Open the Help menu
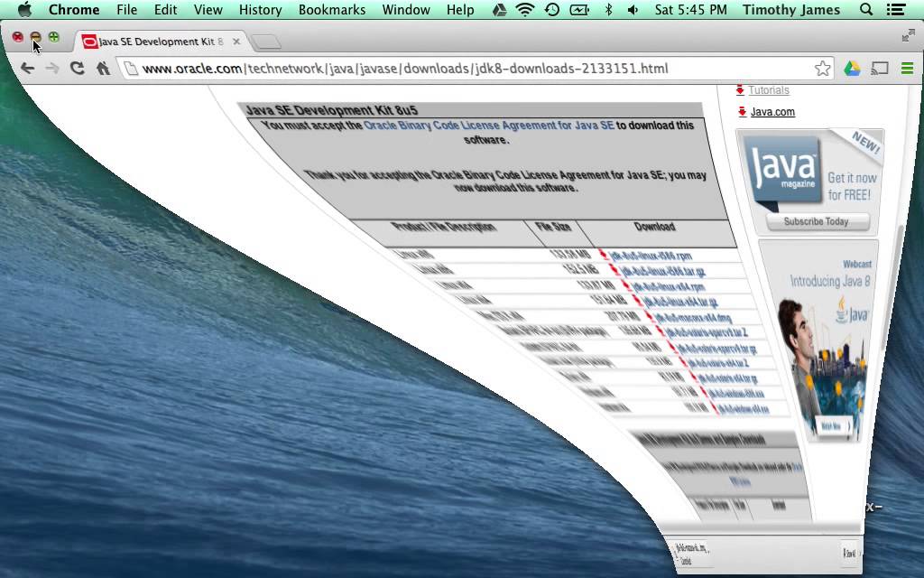Image resolution: width=924 pixels, height=578 pixels. pyautogui.click(x=460, y=9)
